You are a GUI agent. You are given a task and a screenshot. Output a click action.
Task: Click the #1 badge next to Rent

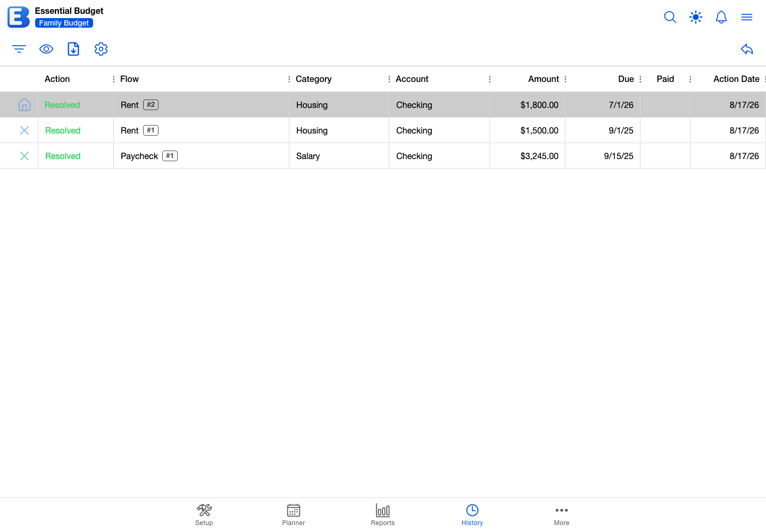click(151, 130)
